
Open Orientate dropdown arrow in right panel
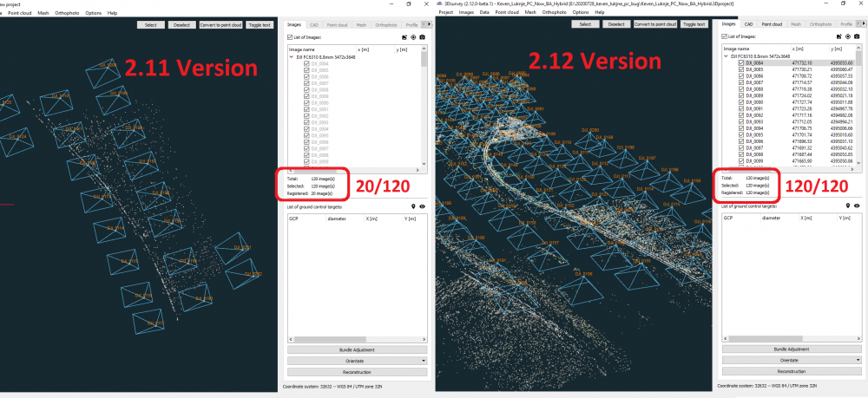pyautogui.click(x=858, y=360)
